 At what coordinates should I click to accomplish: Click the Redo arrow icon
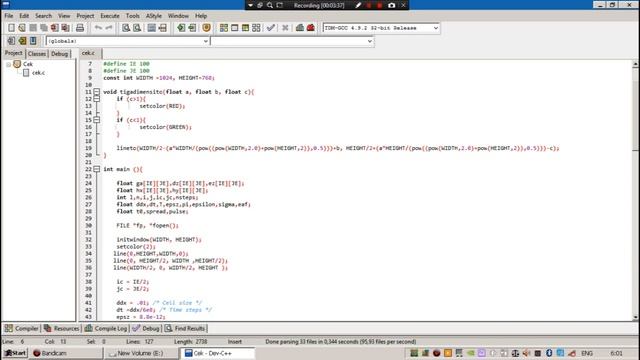pos(109,28)
